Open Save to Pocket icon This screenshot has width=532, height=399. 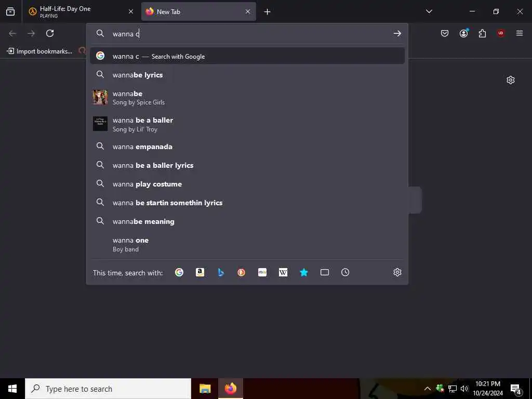tap(445, 33)
